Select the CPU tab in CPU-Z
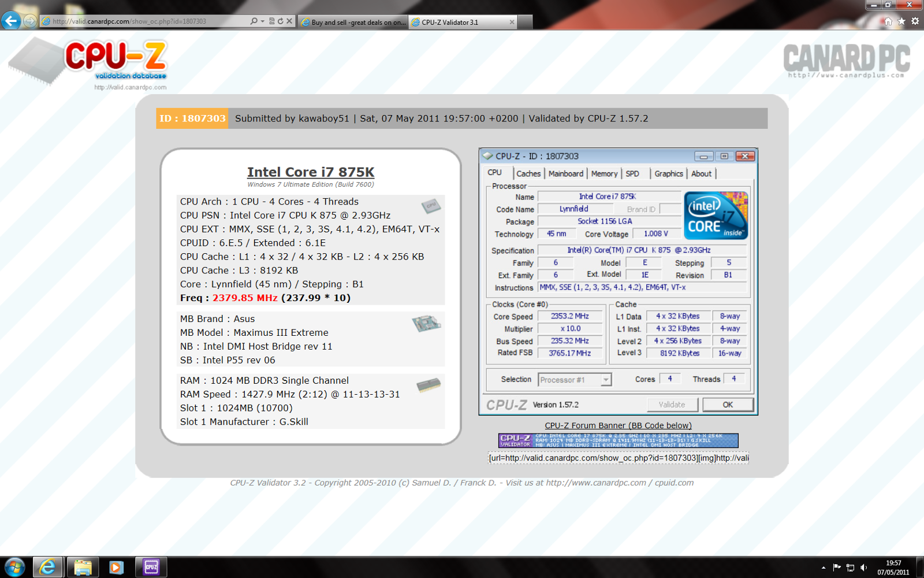 pyautogui.click(x=495, y=173)
